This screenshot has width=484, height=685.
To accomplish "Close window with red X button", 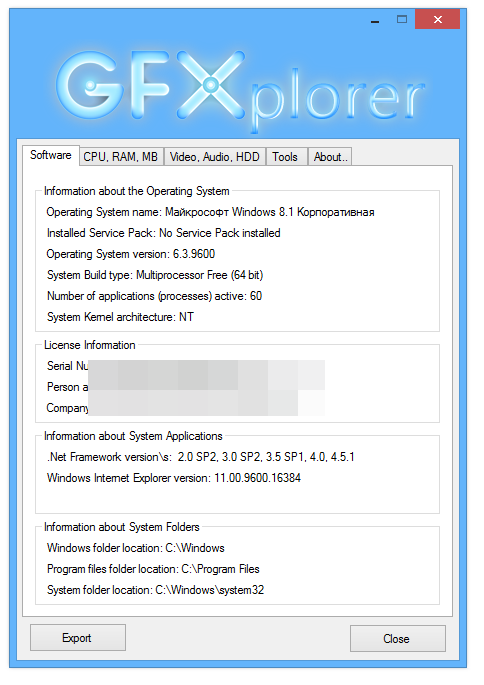I will point(437,19).
